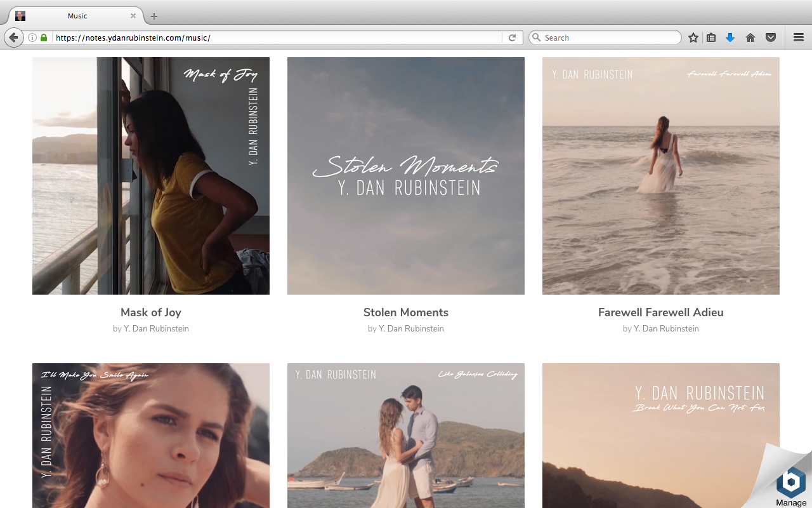Reload the page with refresh icon
Image resolution: width=812 pixels, height=508 pixels.
coord(512,37)
